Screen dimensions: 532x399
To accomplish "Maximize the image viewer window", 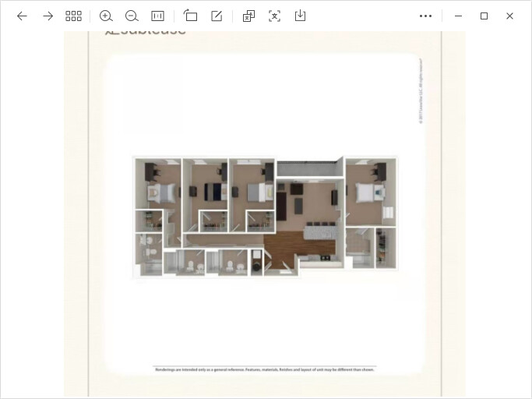I will coord(484,16).
